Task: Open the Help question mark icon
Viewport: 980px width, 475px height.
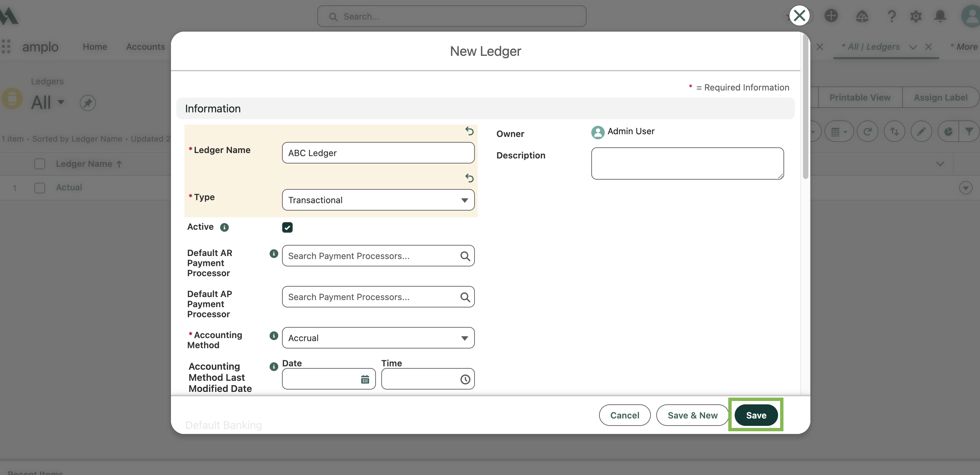Action: pos(891,16)
